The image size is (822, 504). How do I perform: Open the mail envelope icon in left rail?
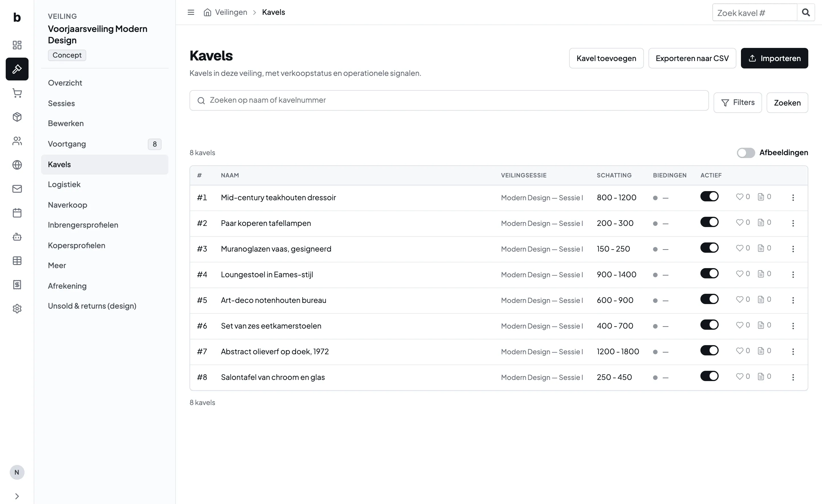tap(17, 189)
